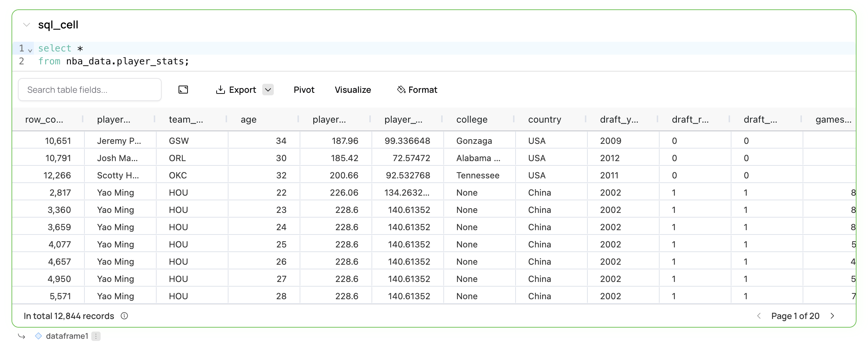868x351 pixels.
Task: Click Visualize
Action: pyautogui.click(x=353, y=90)
